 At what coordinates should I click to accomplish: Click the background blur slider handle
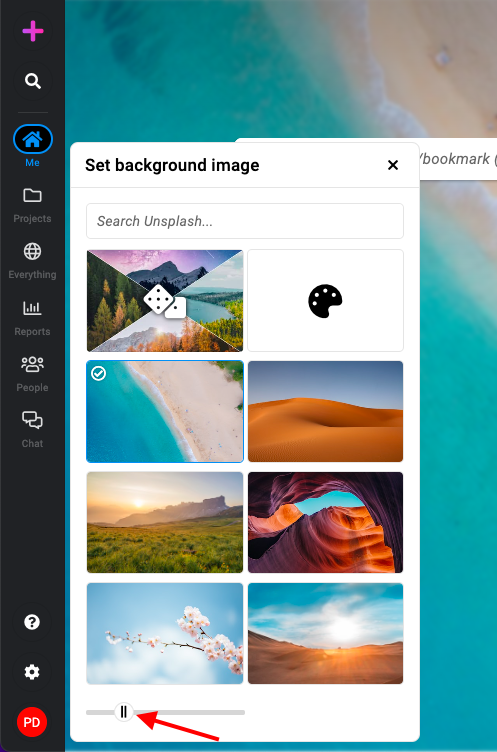click(124, 712)
